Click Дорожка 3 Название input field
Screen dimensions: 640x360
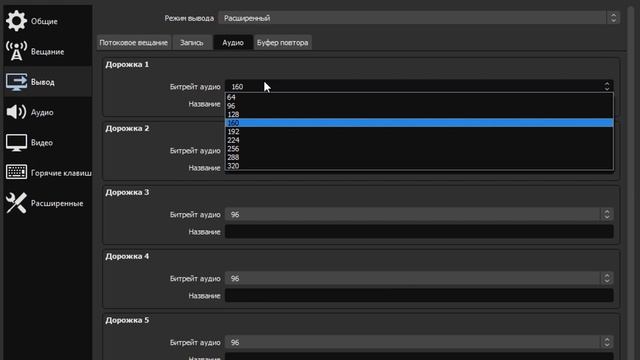(x=419, y=231)
